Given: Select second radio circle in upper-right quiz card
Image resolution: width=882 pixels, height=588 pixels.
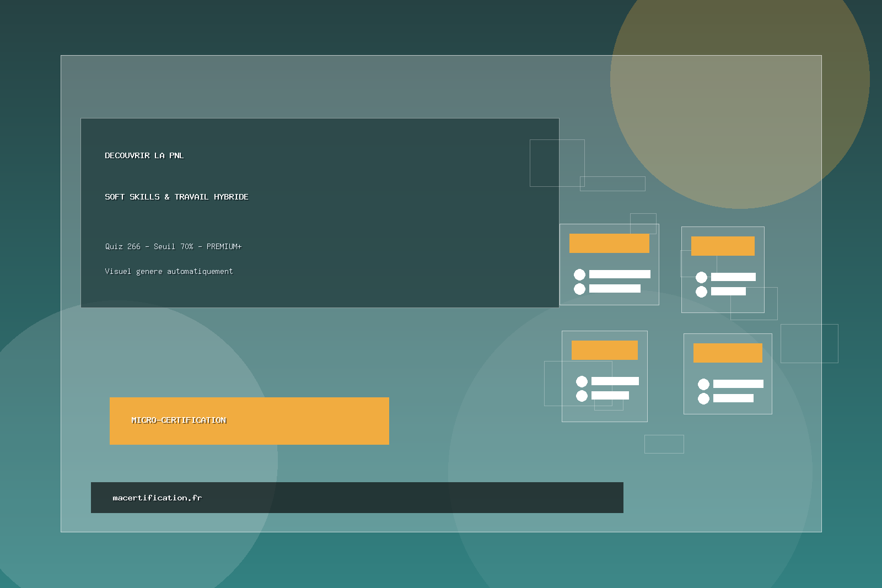Looking at the screenshot, I should 701,292.
